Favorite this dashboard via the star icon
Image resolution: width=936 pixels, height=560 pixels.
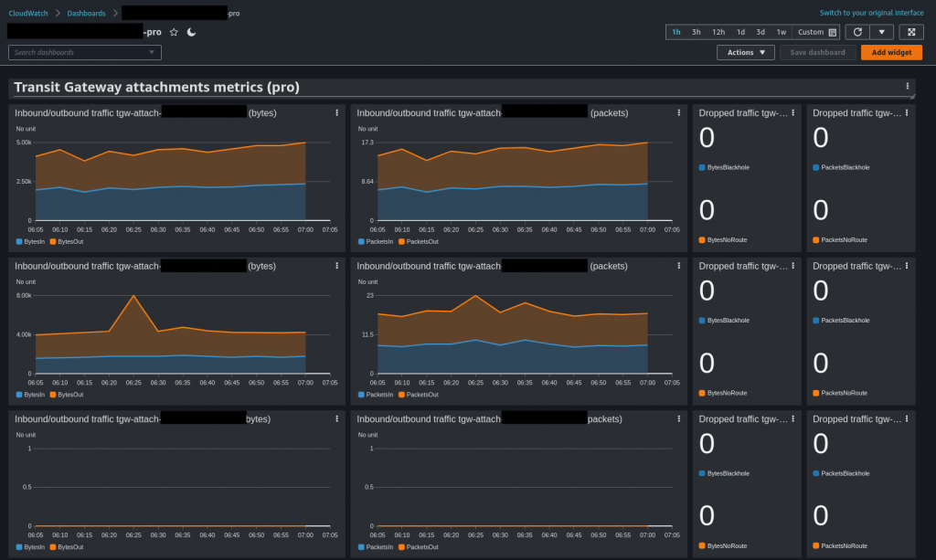(174, 31)
